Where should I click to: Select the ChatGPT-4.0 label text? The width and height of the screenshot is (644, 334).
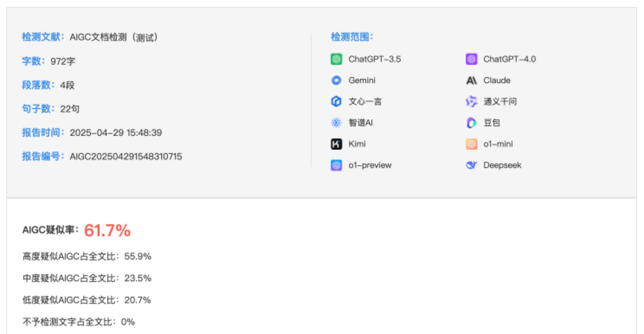[x=509, y=59]
